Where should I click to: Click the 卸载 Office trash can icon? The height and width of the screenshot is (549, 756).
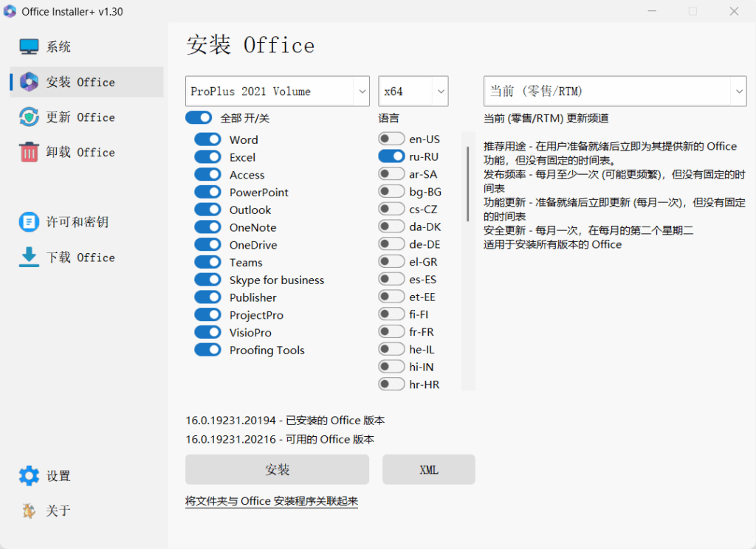[x=27, y=152]
